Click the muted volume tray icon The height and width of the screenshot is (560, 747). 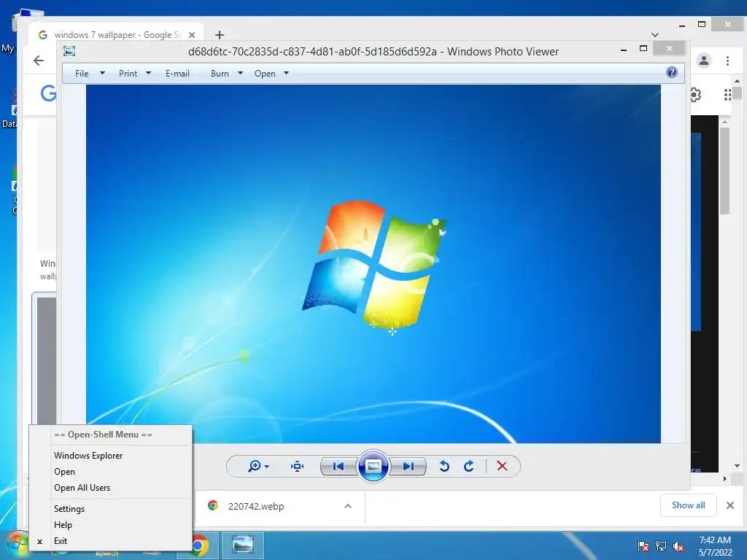click(x=678, y=546)
